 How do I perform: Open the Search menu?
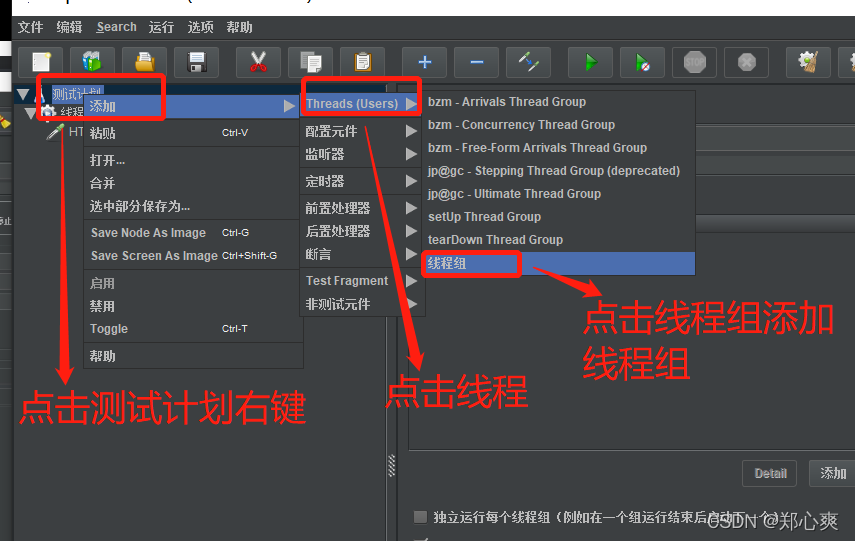(x=116, y=27)
